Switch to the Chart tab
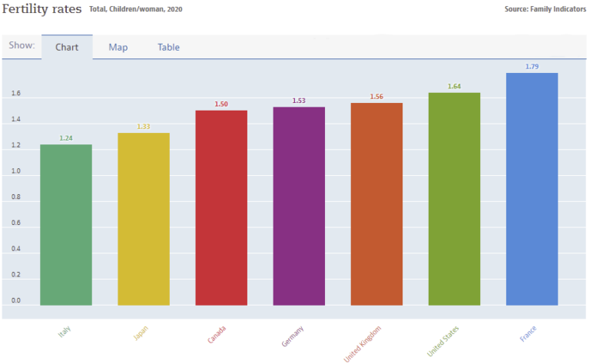Image resolution: width=590 pixels, height=364 pixels. 67,47
